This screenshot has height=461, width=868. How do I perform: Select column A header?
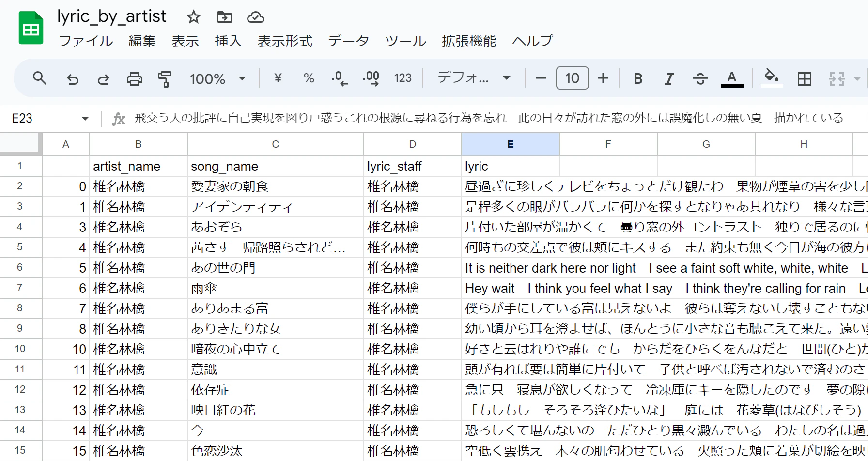tap(66, 144)
